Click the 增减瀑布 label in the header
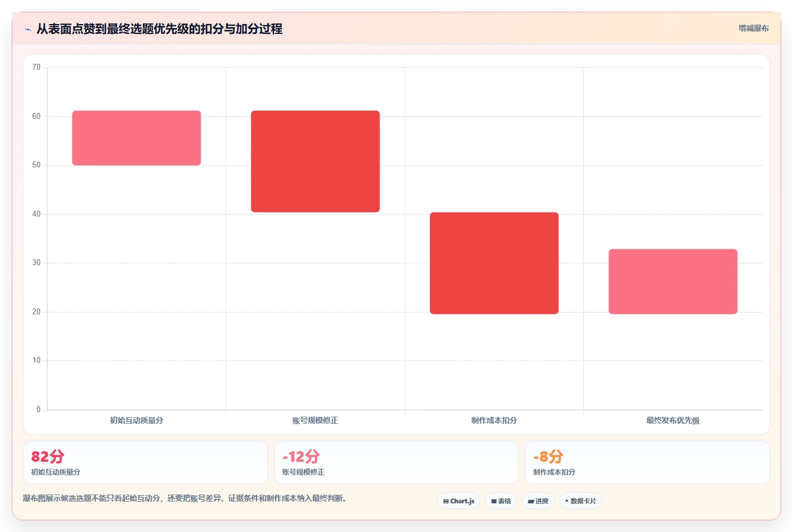Viewport: 793px width, 532px height. 753,28
